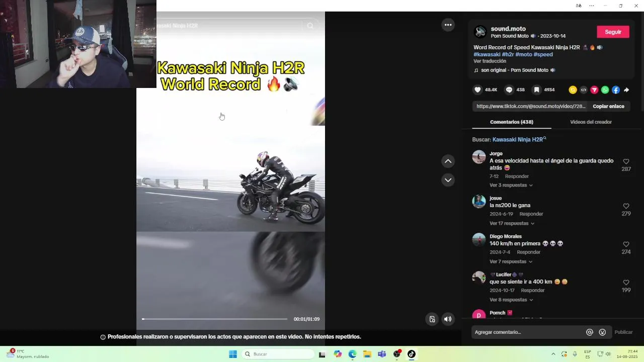Expand 'Ver 8 respuestas' under Lucifer's comment

click(511, 300)
